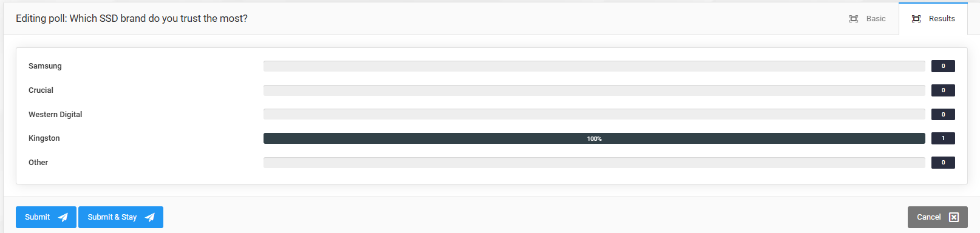The height and width of the screenshot is (233, 980).
Task: Click the Kingston option label
Action: coord(44,138)
